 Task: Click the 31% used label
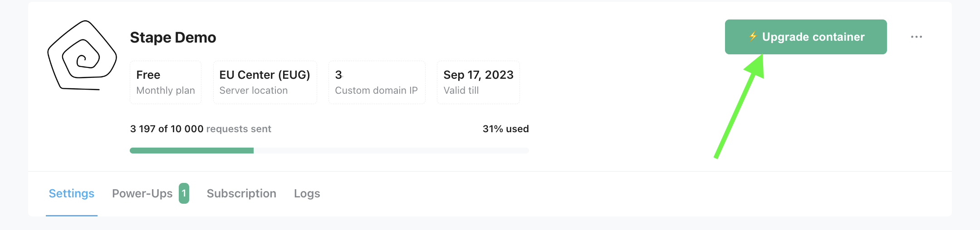(x=506, y=129)
